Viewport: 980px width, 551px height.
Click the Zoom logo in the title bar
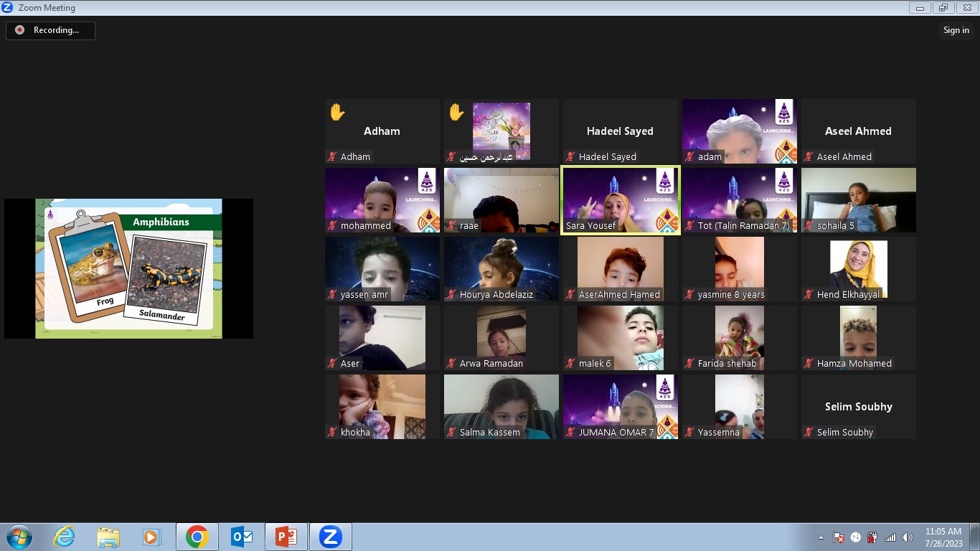[8, 8]
